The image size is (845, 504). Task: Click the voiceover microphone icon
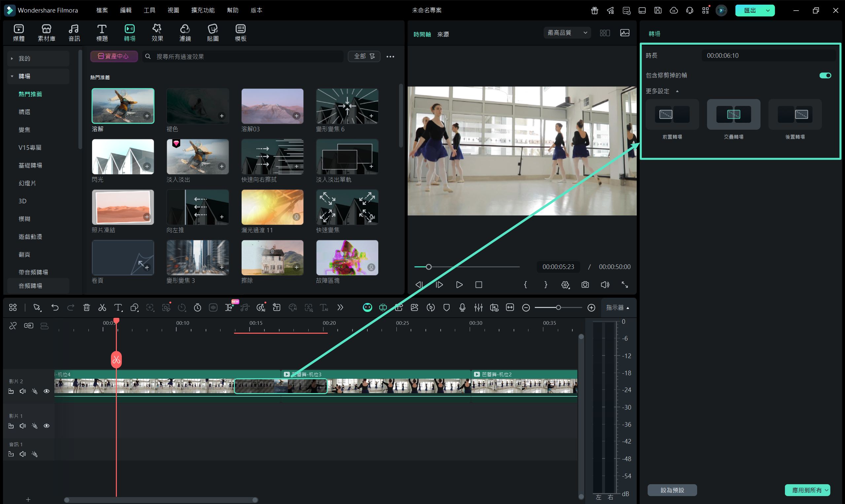462,308
